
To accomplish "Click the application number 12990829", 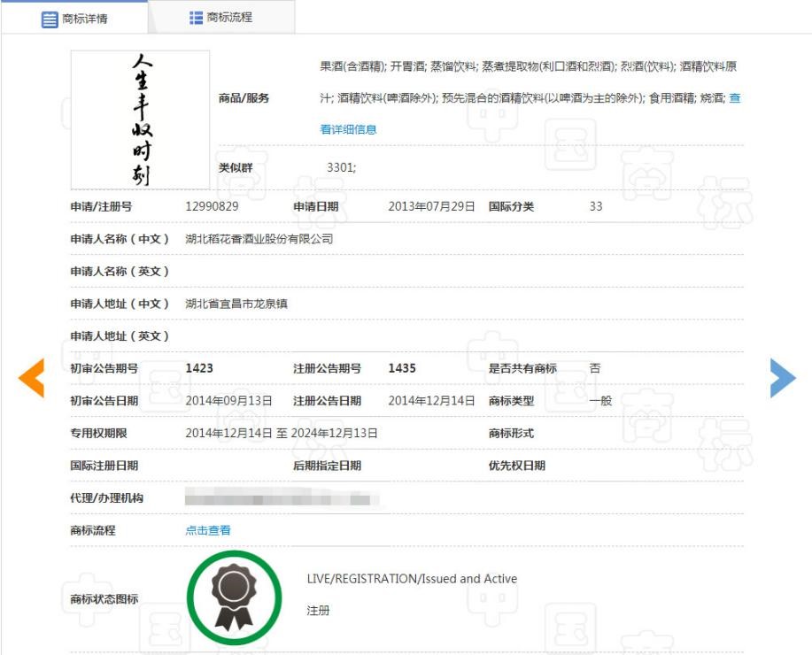I will tap(212, 206).
